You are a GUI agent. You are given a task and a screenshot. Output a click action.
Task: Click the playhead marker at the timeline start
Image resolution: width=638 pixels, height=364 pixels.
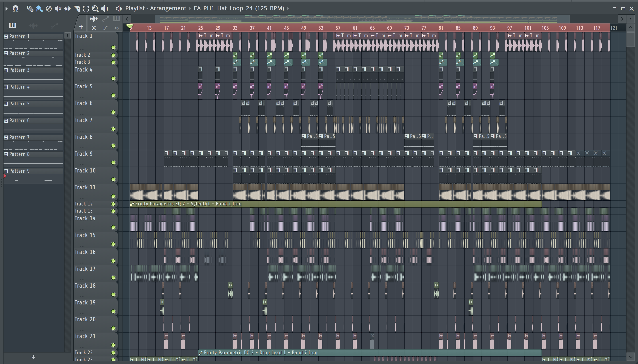(130, 26)
